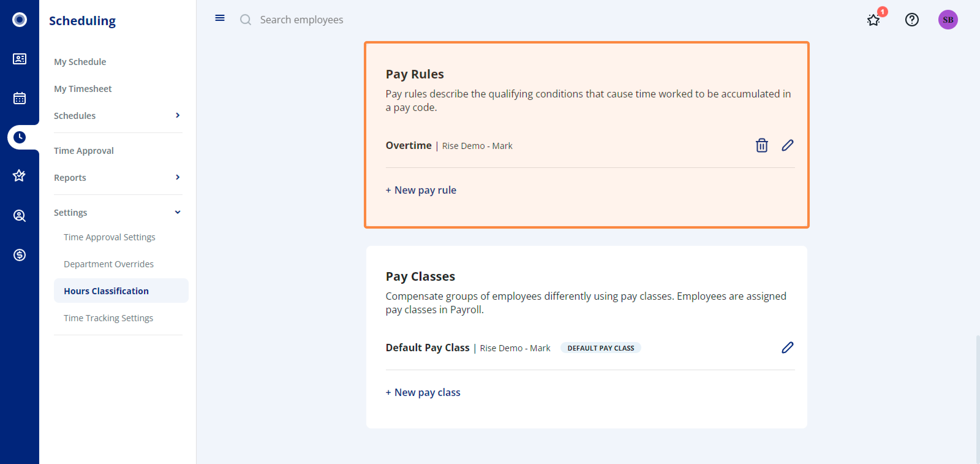Open the person search sidebar icon
Viewport: 980px width, 464px height.
[19, 215]
